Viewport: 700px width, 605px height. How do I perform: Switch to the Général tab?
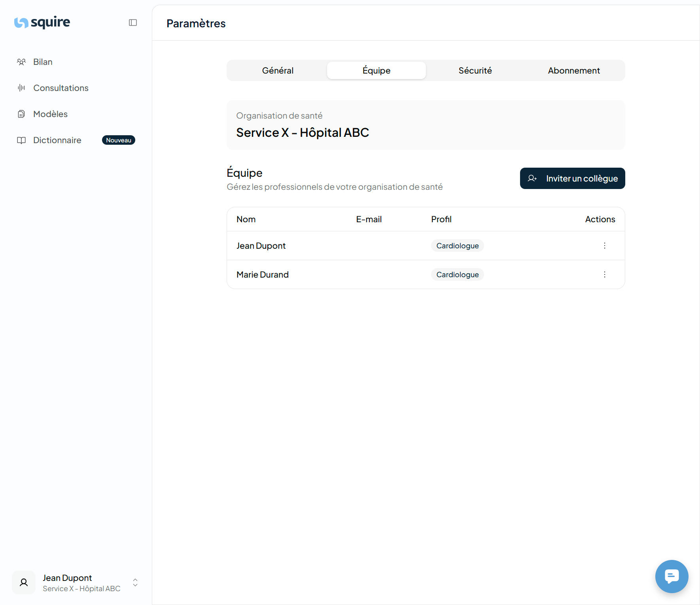[x=278, y=70]
